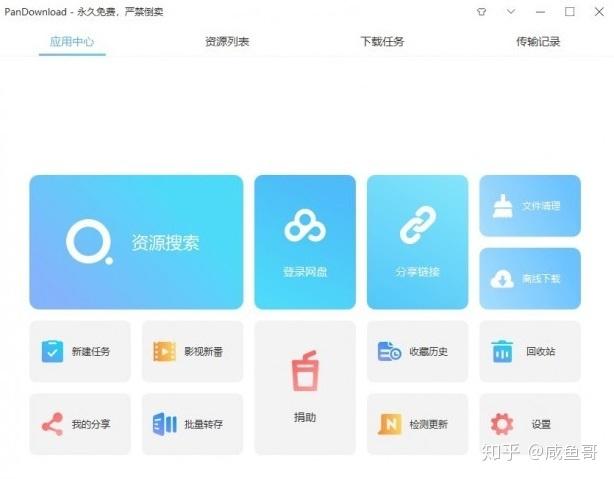Open the 资源搜索 magnifier icon
The height and width of the screenshot is (479, 614).
pyautogui.click(x=89, y=242)
